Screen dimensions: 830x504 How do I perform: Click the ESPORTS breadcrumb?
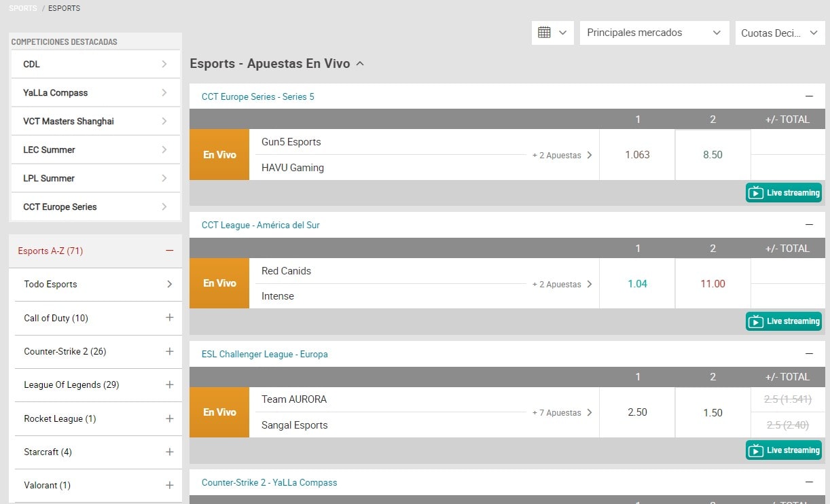coord(65,8)
